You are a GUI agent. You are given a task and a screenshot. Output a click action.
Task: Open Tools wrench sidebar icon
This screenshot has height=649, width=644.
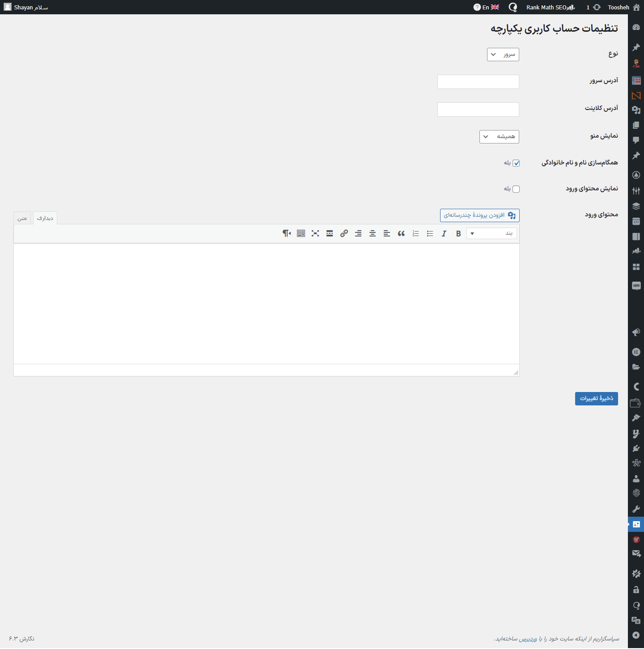click(636, 509)
